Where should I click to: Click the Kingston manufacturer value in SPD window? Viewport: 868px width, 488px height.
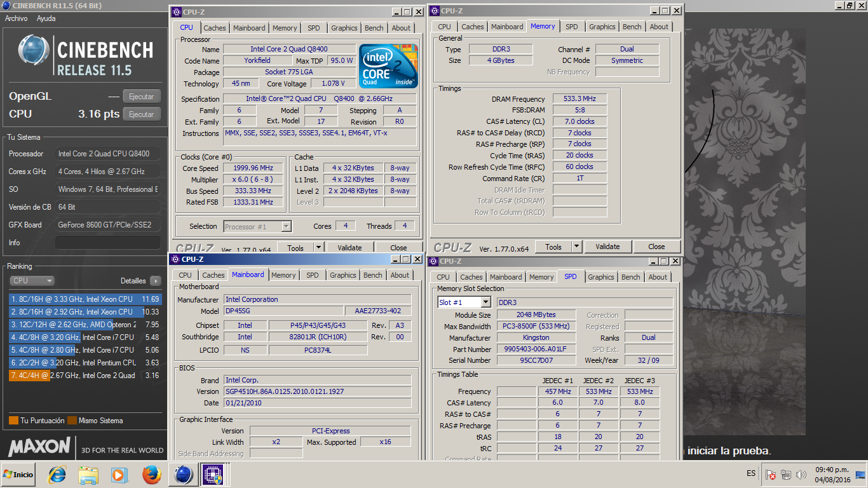tap(536, 337)
